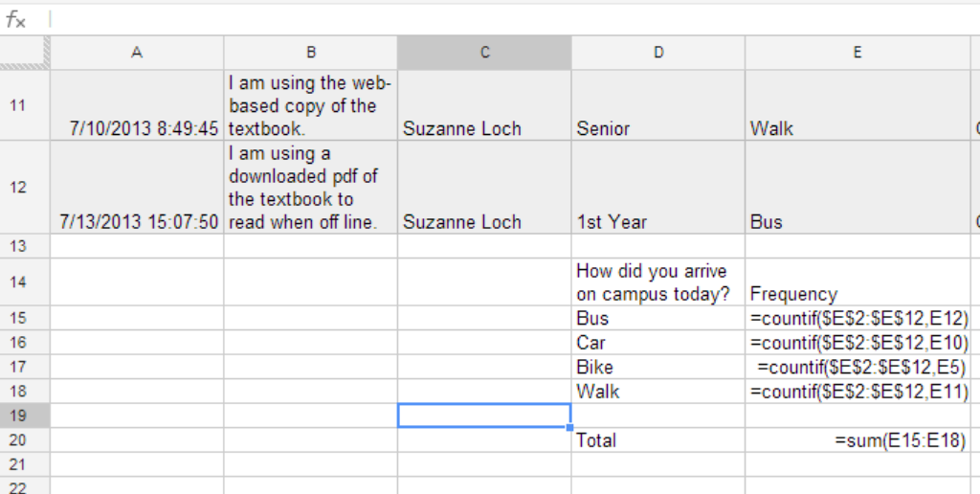Click cell containing 7/10/2013 8:49:45
Viewport: 980px width, 494px height.
(137, 105)
